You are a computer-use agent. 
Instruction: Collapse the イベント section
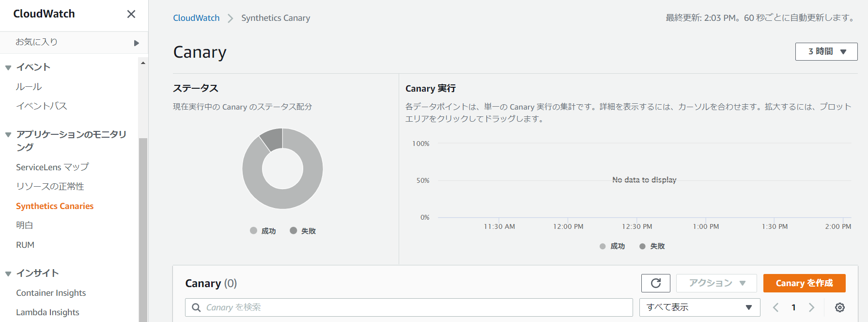coord(8,67)
